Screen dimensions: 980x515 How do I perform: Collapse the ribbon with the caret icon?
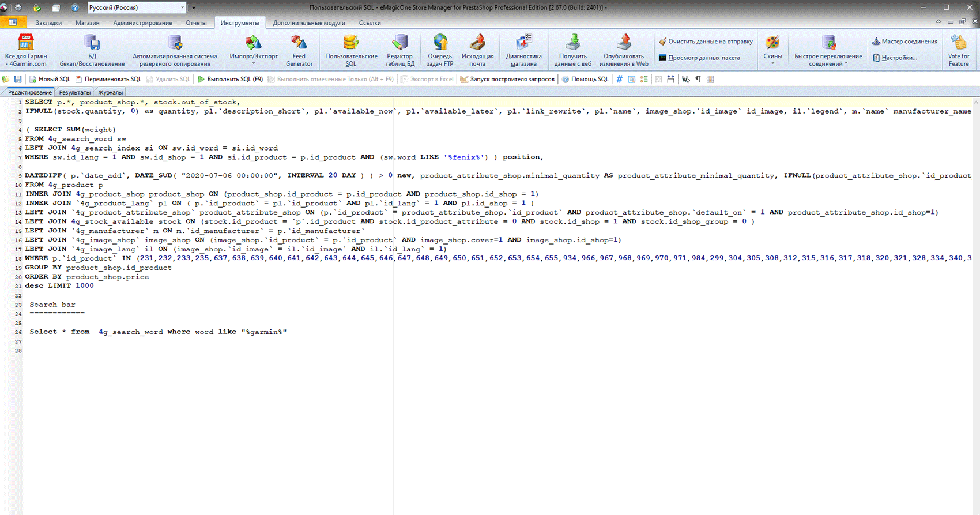pos(938,22)
